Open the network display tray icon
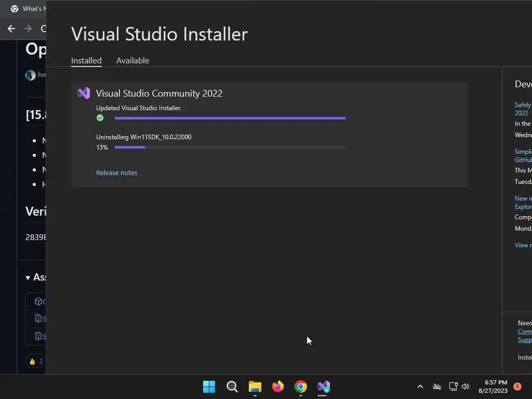Screen dimensions: 532x399 coord(453,387)
